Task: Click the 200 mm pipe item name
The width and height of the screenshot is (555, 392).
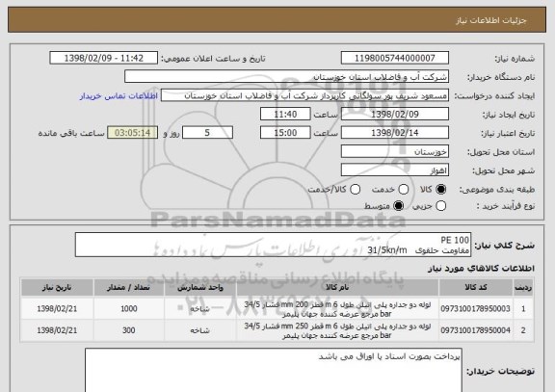Action: [337, 309]
